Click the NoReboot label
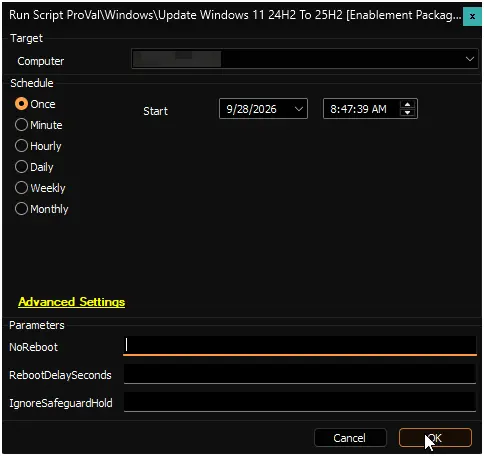484x456 pixels. (x=33, y=347)
